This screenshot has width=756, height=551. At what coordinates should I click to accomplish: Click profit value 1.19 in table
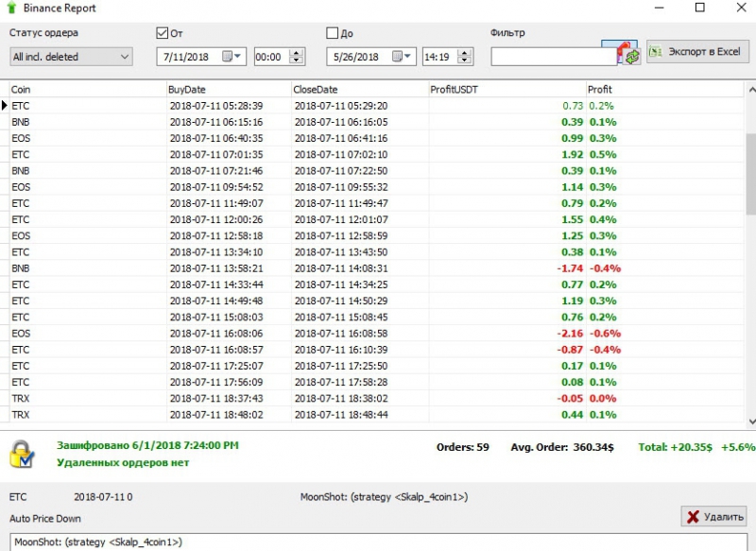[x=573, y=301]
